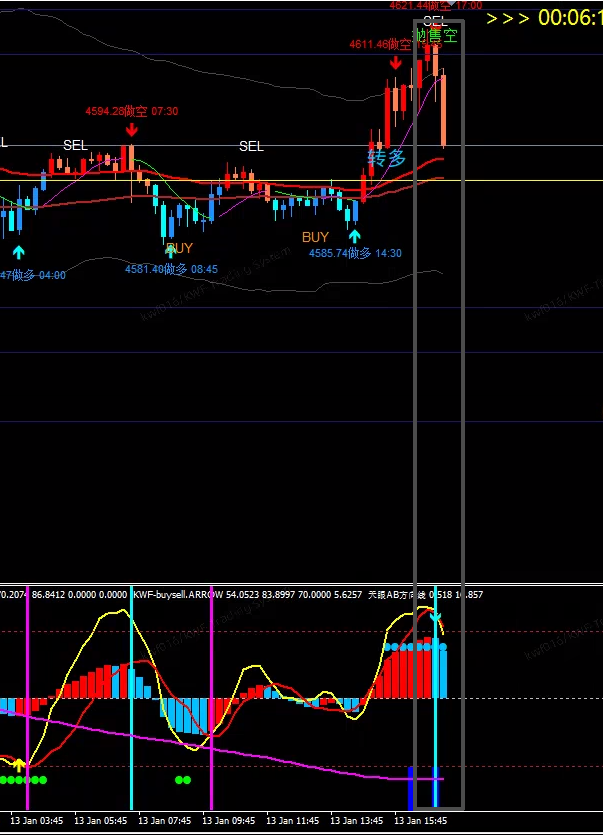The height and width of the screenshot is (835, 603).
Task: Select the '4585.74做多 14:30' signal label
Action: (x=355, y=253)
